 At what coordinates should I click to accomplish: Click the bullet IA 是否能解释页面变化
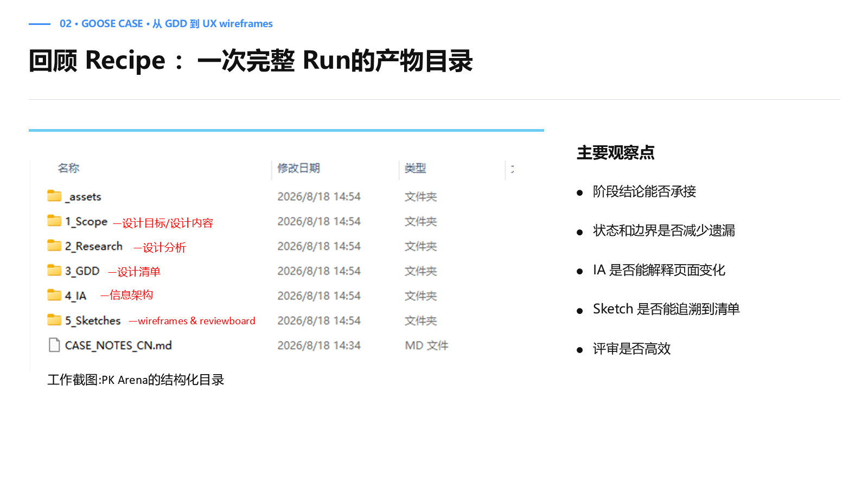659,270
